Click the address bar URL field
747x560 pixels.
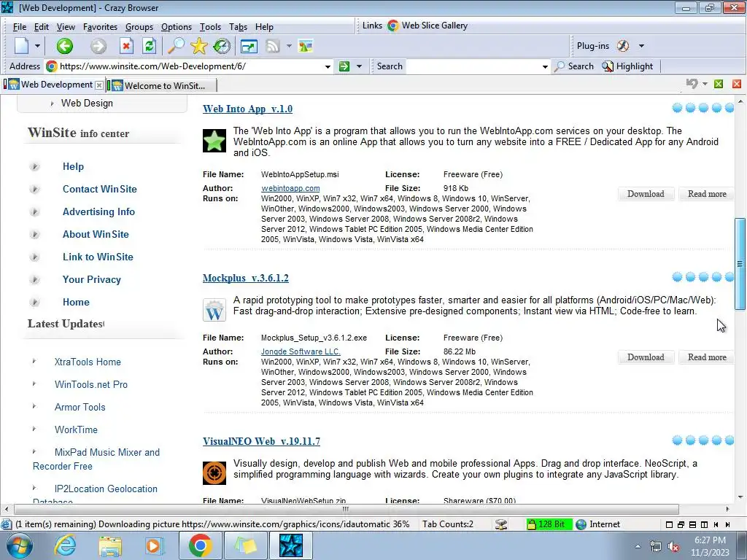point(190,66)
